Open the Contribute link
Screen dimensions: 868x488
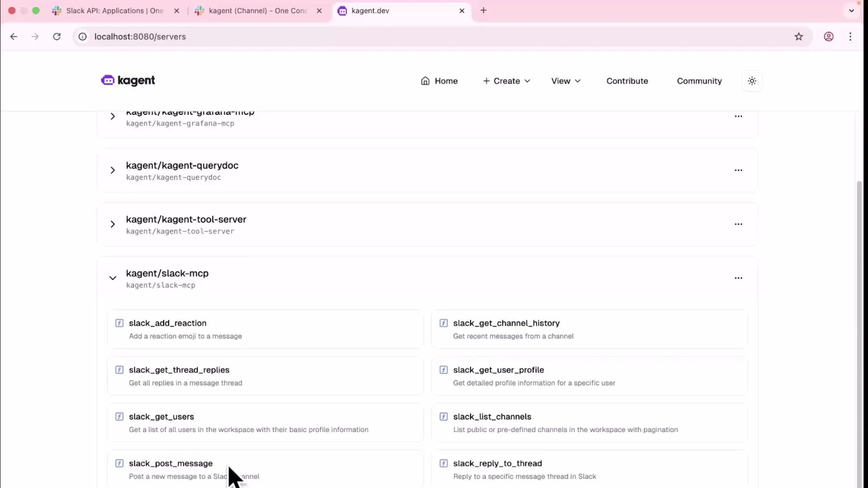coord(627,81)
